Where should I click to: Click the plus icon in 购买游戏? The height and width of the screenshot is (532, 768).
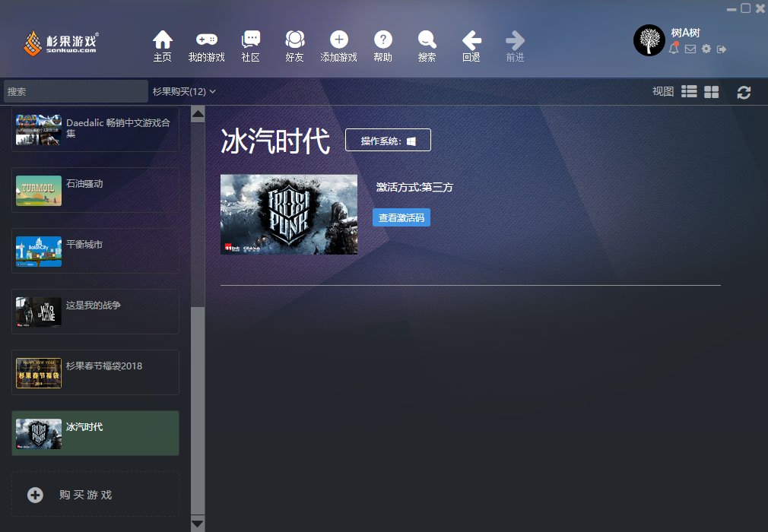[35, 495]
